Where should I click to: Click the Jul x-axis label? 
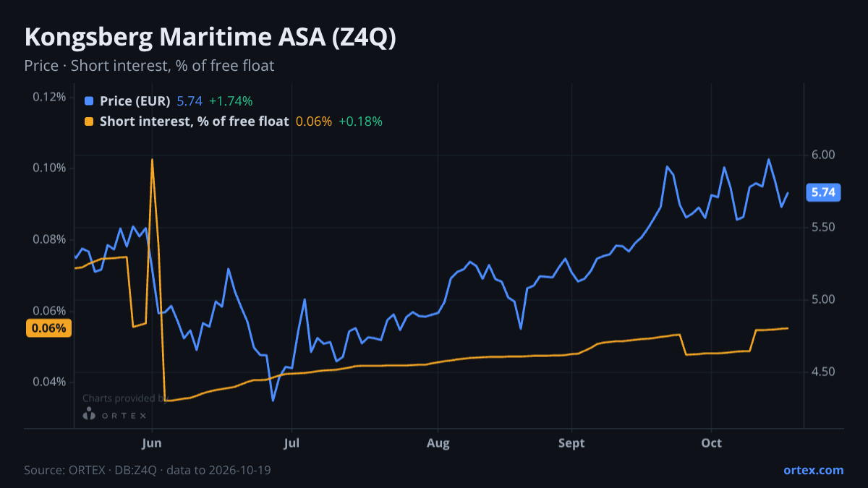click(x=292, y=442)
